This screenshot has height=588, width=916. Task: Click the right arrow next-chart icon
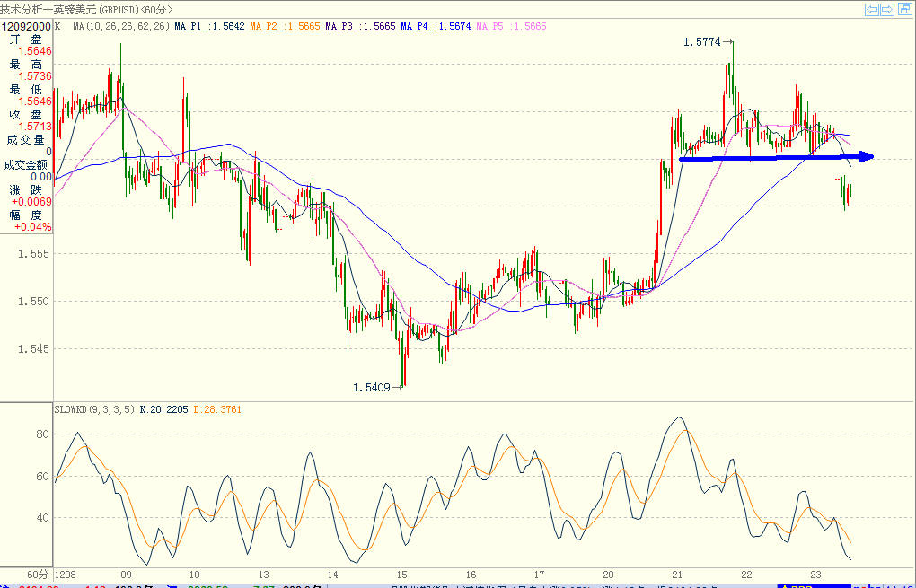point(887,9)
